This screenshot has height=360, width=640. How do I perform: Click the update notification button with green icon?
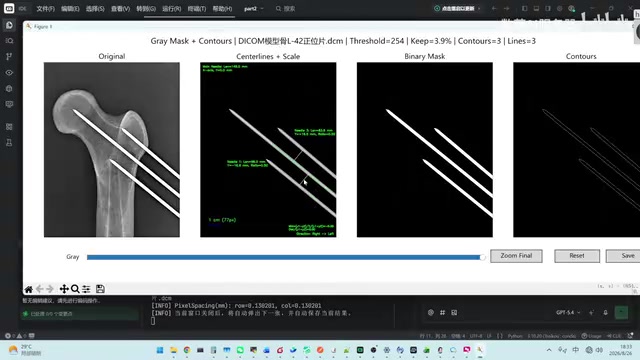(x=457, y=9)
